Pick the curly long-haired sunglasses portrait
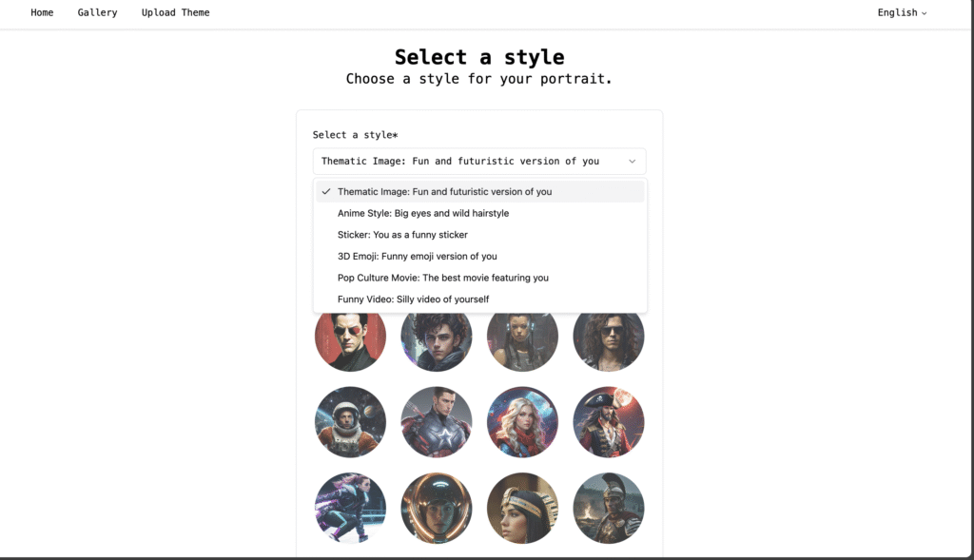Viewport: 974px width, 560px height. click(x=608, y=340)
